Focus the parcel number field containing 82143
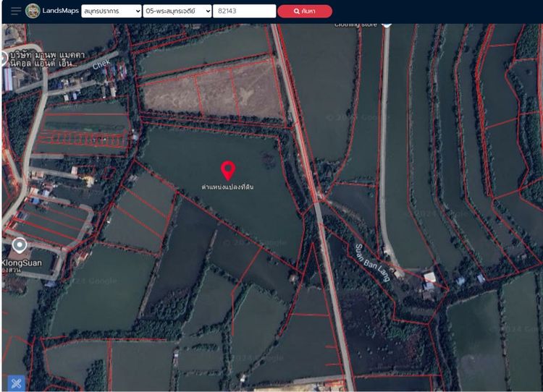This screenshot has height=392, width=543. (244, 11)
